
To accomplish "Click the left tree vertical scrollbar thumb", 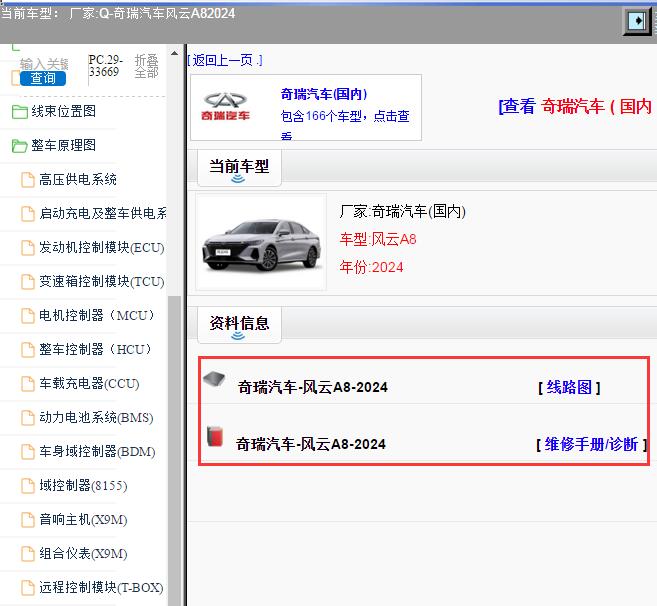I will [174, 451].
